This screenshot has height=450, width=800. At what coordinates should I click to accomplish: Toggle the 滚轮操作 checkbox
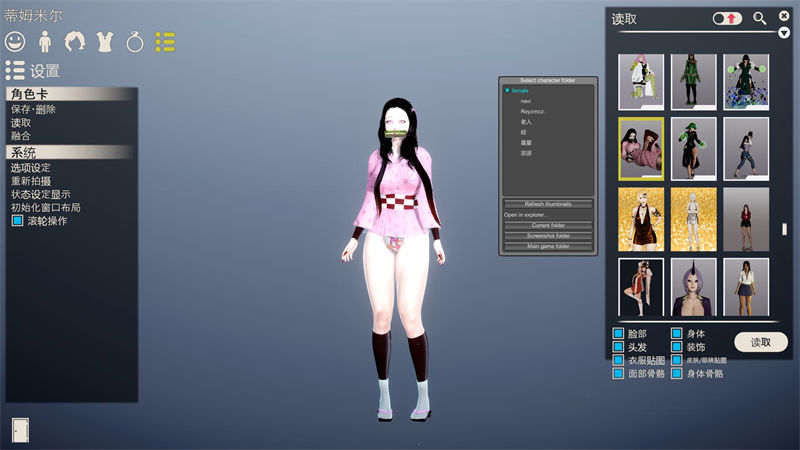(17, 221)
